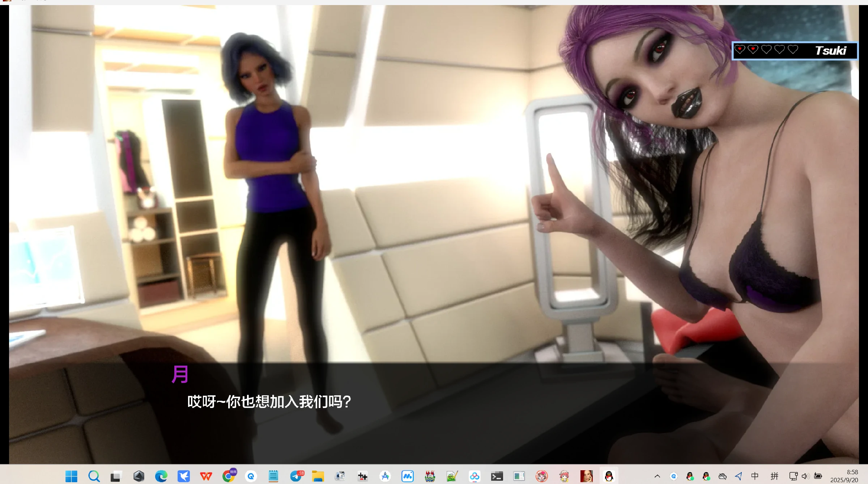Click the Tsuki hearts relationship panel
This screenshot has height=484, width=868.
pyautogui.click(x=794, y=51)
